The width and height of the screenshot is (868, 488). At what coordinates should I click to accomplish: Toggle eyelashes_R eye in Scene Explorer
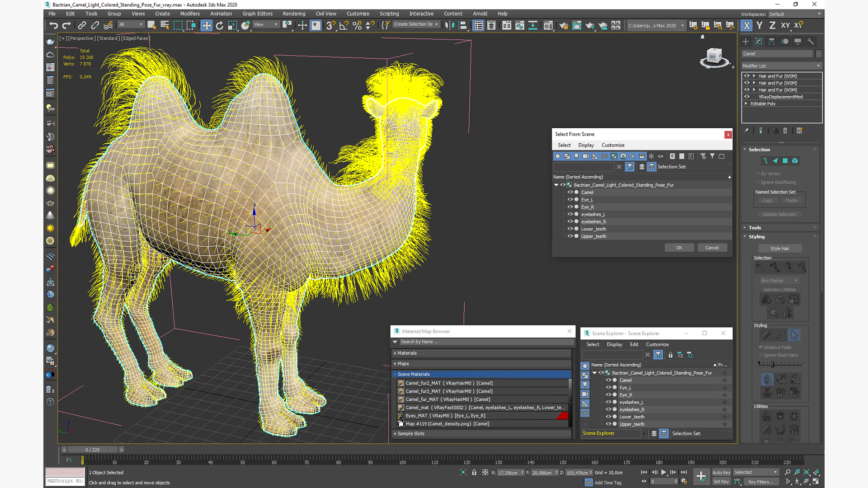click(x=609, y=409)
